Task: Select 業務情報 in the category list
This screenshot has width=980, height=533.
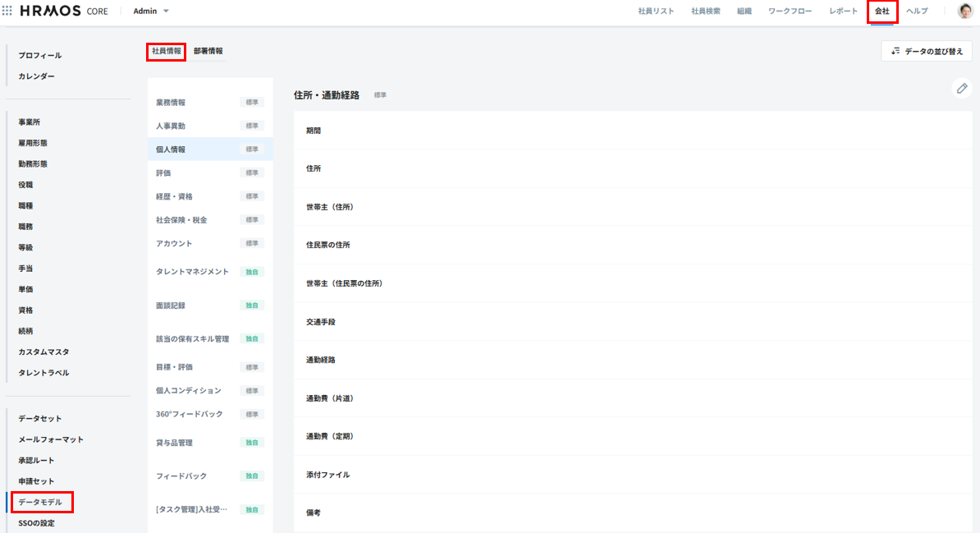Action: pyautogui.click(x=171, y=103)
